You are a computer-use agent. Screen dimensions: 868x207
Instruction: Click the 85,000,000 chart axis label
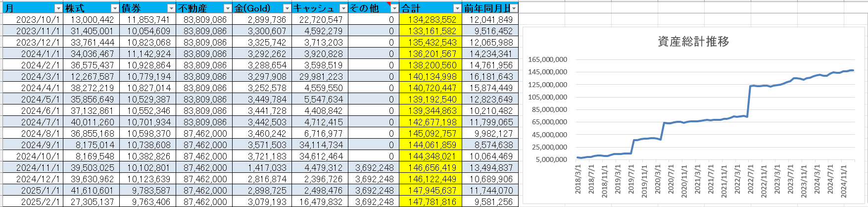(x=549, y=109)
